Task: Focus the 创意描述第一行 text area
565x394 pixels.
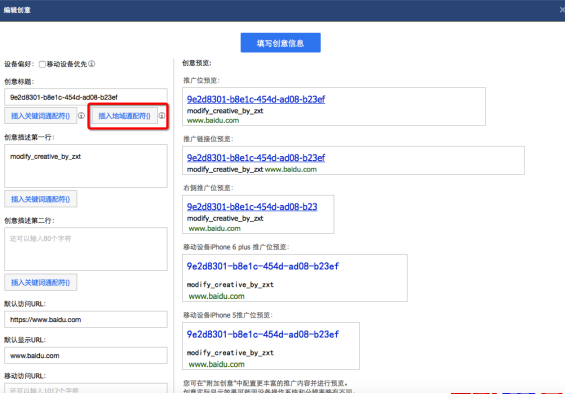Action: 86,166
